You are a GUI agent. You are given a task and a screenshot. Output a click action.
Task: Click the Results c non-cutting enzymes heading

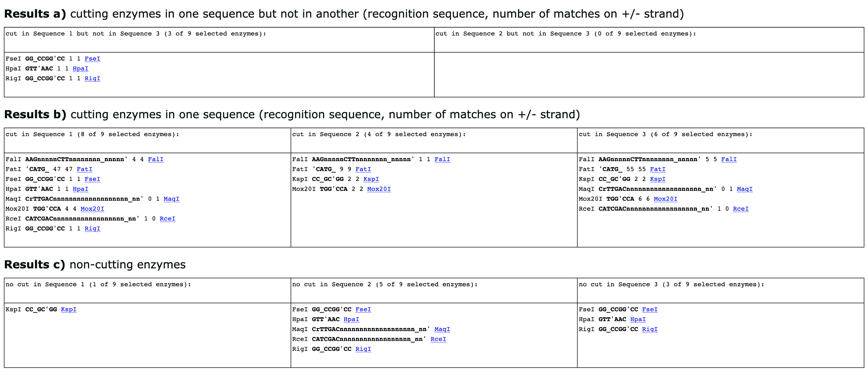click(95, 264)
